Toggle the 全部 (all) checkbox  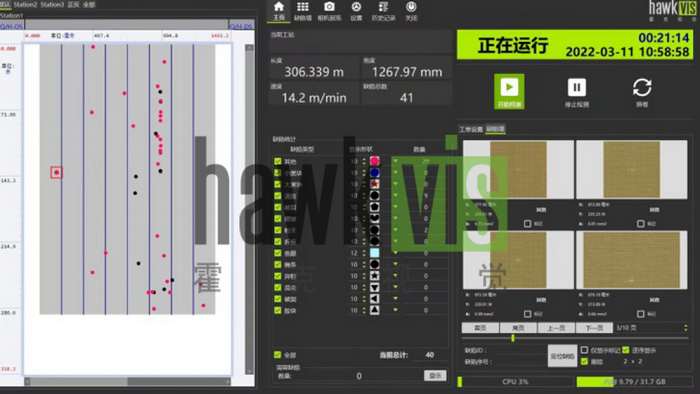click(278, 355)
